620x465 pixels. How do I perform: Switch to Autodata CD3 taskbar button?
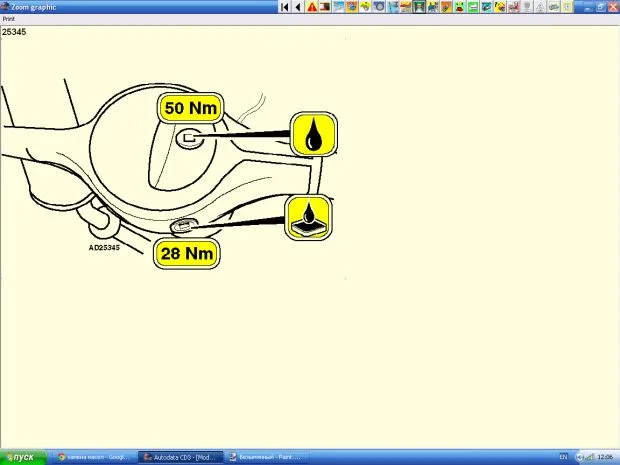point(179,457)
